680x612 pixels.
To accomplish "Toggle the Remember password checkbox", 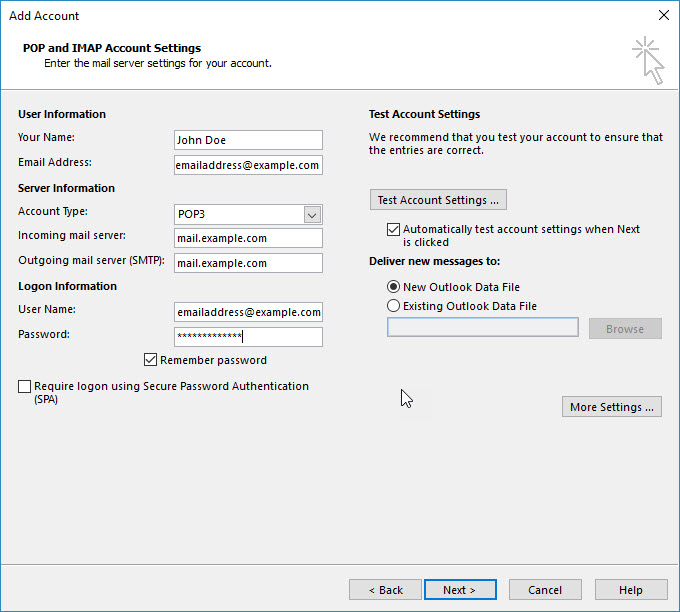I will coord(150,360).
